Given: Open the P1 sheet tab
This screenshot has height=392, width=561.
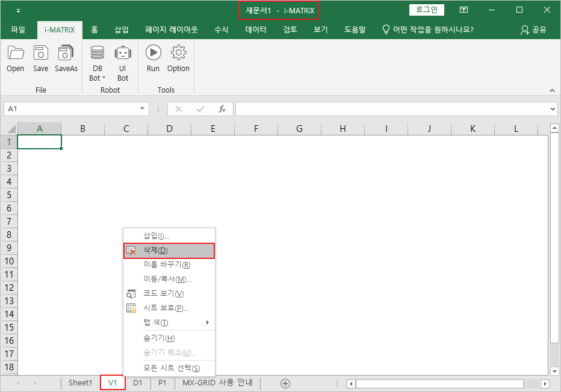Looking at the screenshot, I should [x=163, y=383].
